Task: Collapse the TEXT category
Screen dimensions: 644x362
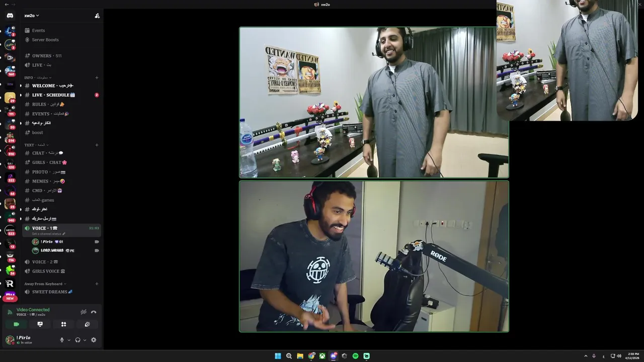Action: click(36, 145)
